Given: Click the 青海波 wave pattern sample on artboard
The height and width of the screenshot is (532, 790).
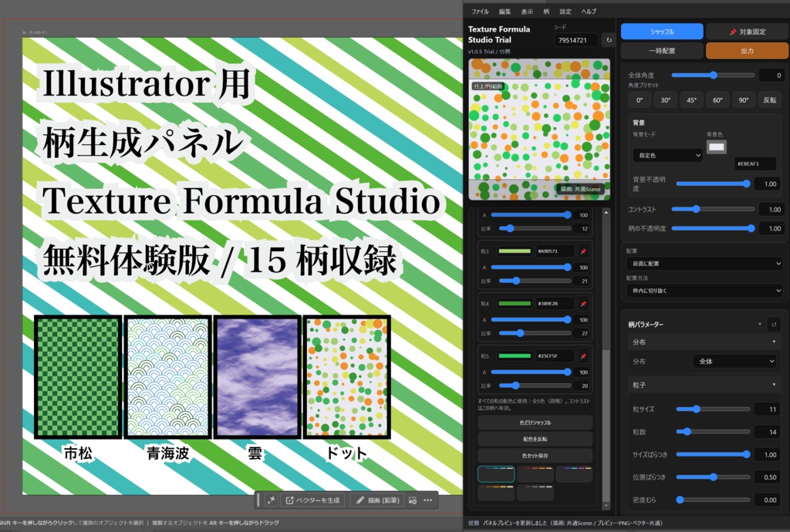Looking at the screenshot, I should tap(167, 377).
